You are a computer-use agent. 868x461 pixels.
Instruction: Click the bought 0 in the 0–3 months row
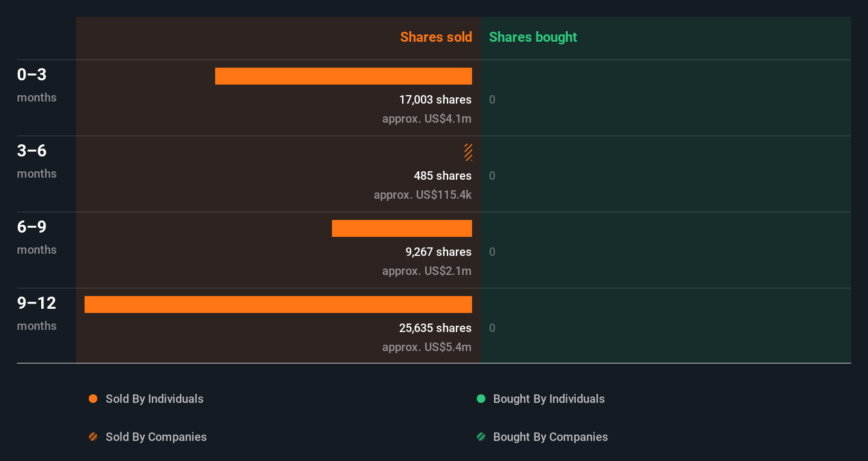coord(492,99)
